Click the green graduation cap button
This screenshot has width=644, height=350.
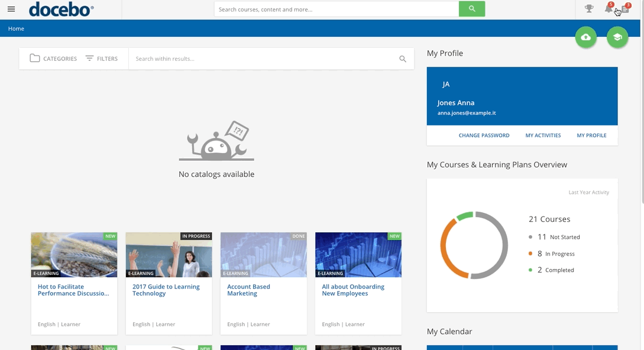pyautogui.click(x=617, y=37)
